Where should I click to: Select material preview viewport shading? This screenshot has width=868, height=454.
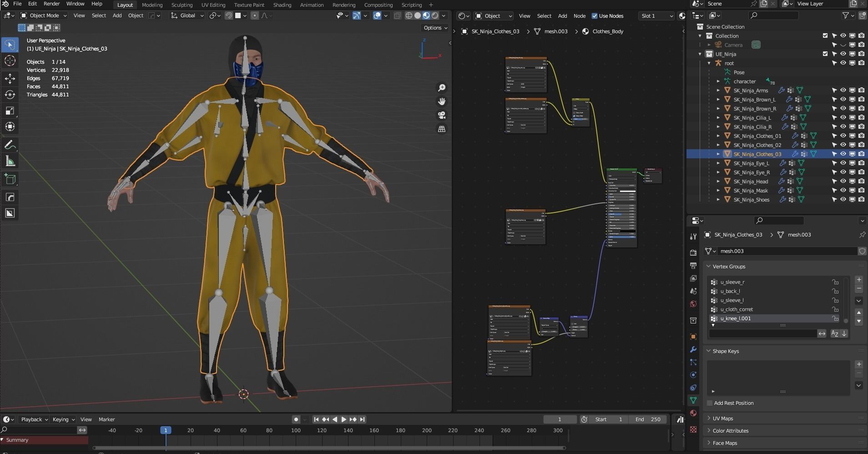click(426, 15)
